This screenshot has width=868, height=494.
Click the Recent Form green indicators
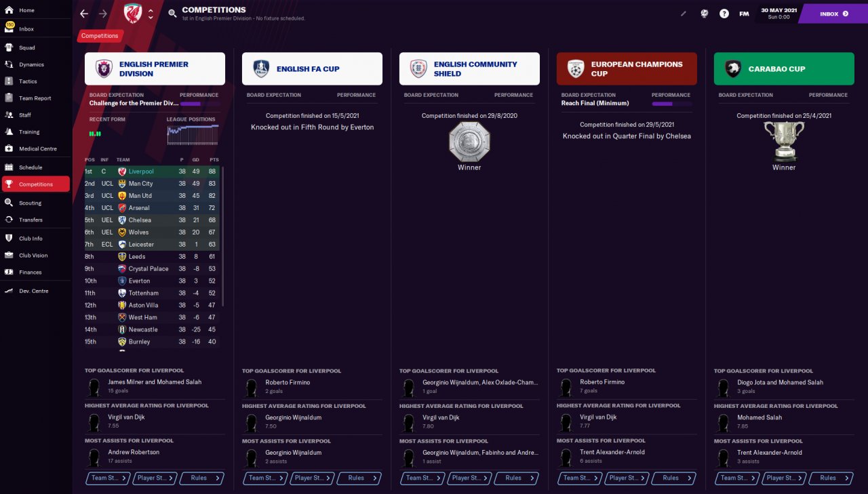point(95,134)
